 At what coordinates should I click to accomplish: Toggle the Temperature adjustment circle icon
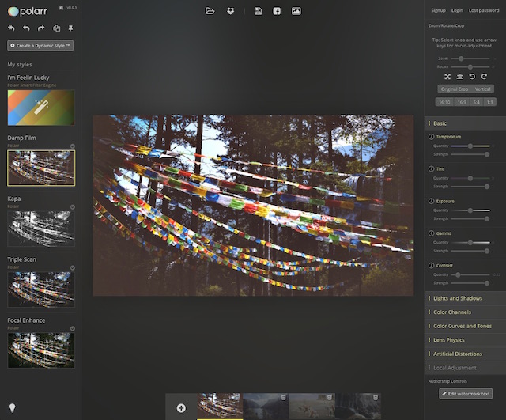[x=431, y=137]
